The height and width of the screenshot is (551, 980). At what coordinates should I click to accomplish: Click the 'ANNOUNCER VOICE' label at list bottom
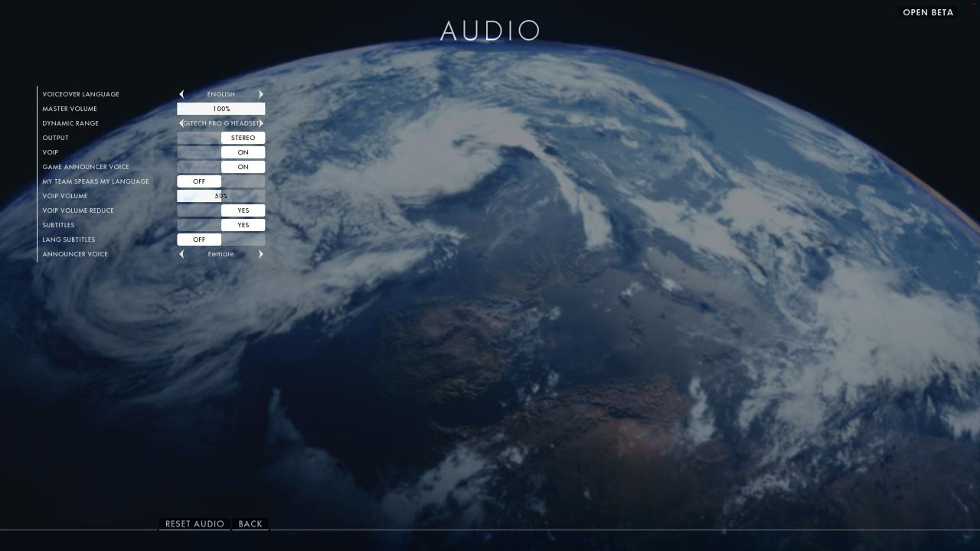tap(75, 254)
